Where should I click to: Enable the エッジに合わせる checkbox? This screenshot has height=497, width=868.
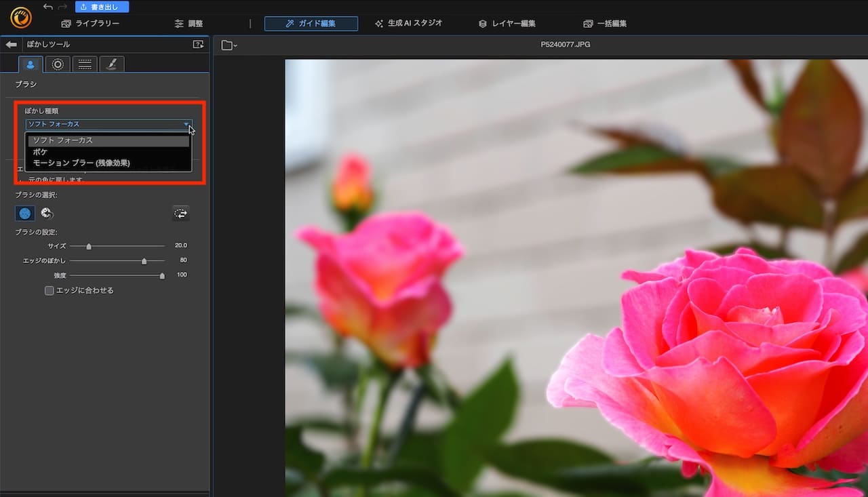(x=49, y=290)
